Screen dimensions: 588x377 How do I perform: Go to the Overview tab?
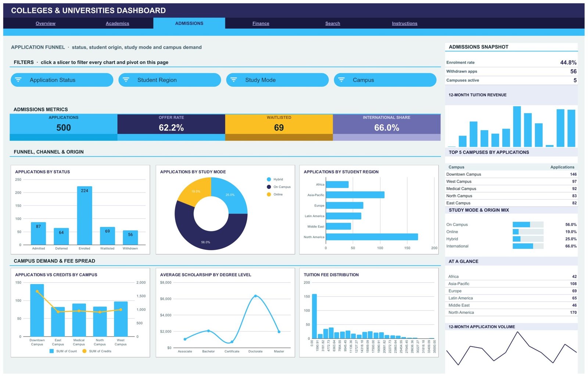pyautogui.click(x=46, y=23)
